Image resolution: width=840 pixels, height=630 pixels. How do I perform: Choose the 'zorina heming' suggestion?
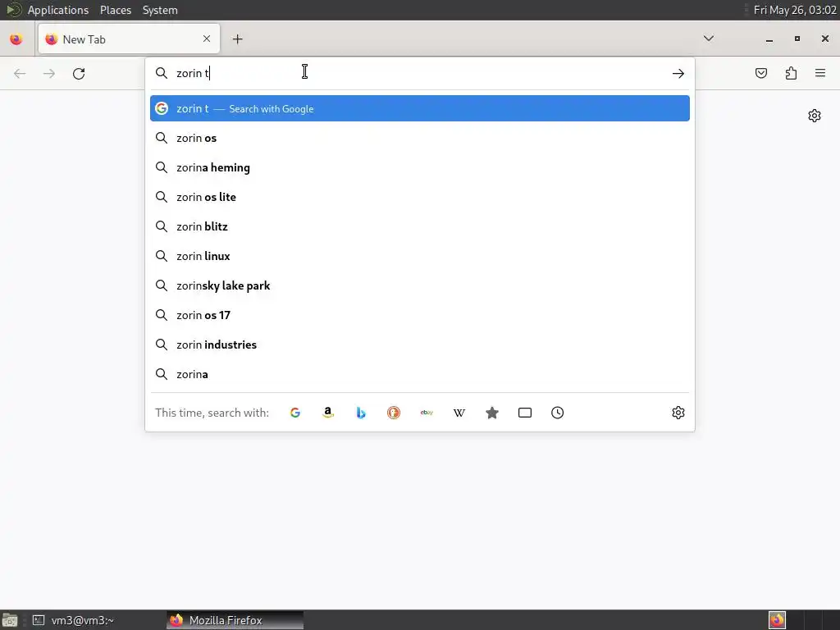coord(419,167)
